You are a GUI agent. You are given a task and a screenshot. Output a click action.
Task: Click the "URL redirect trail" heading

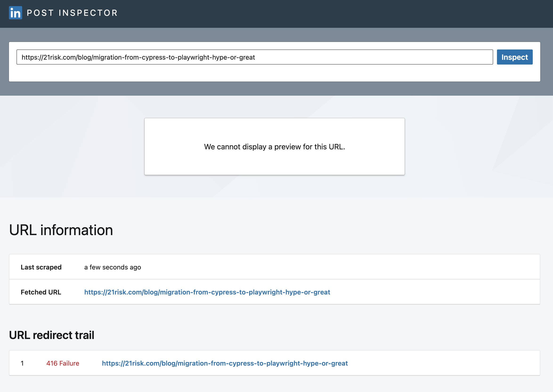[x=52, y=335]
